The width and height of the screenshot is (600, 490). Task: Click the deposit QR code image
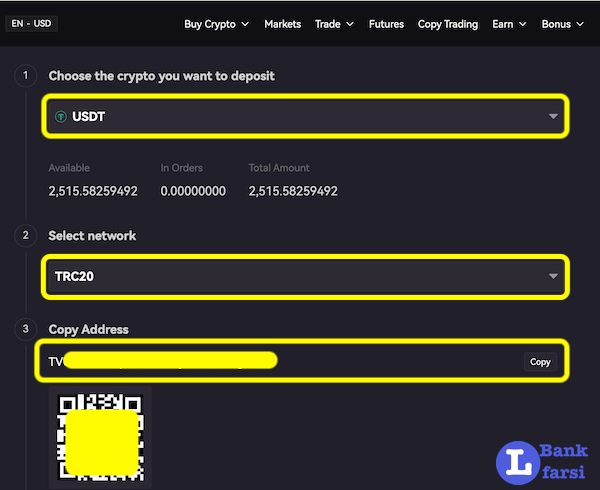pyautogui.click(x=100, y=435)
